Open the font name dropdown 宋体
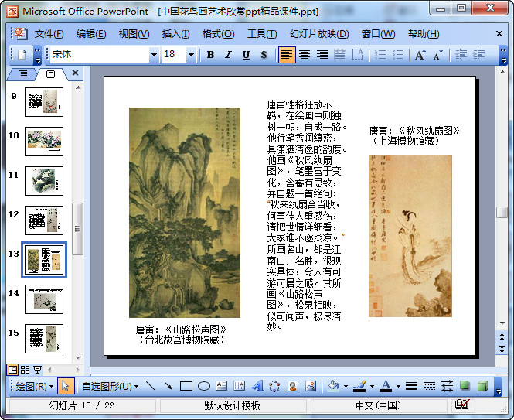Screen dimensions: 514x420 tap(154, 55)
